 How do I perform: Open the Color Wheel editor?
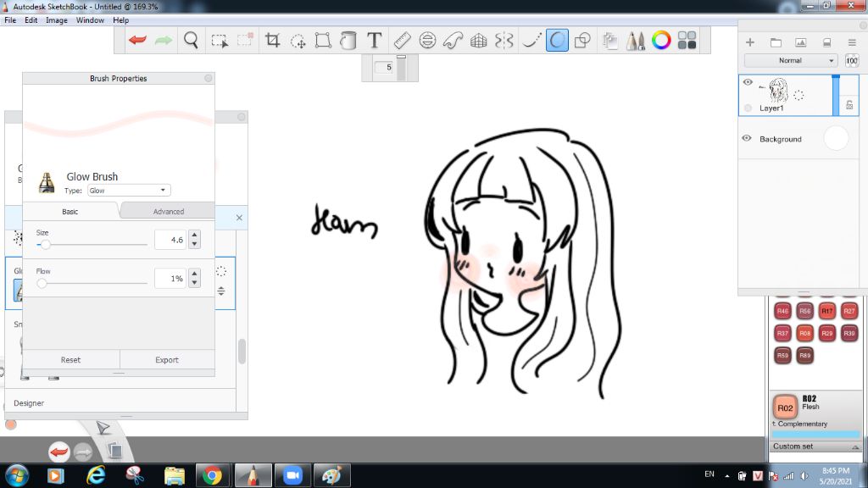(x=661, y=41)
